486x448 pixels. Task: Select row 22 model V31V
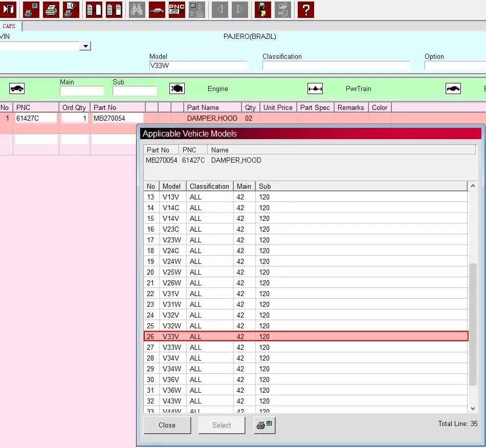click(x=305, y=294)
